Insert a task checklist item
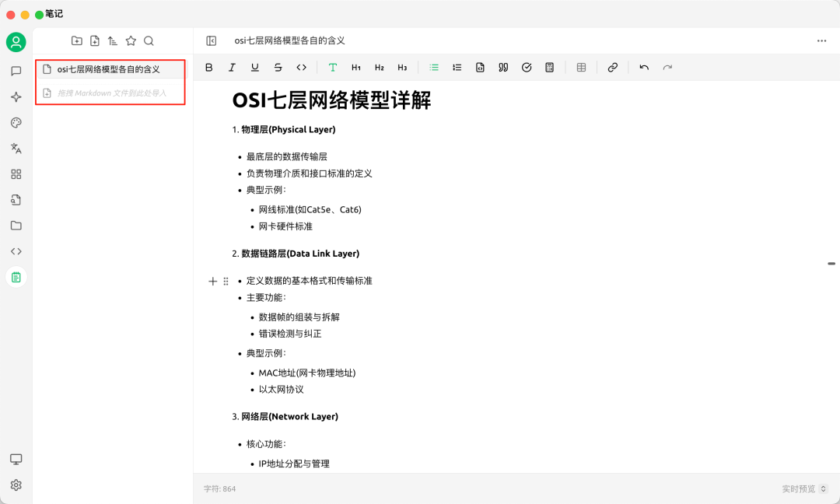This screenshot has height=504, width=840. (x=527, y=68)
